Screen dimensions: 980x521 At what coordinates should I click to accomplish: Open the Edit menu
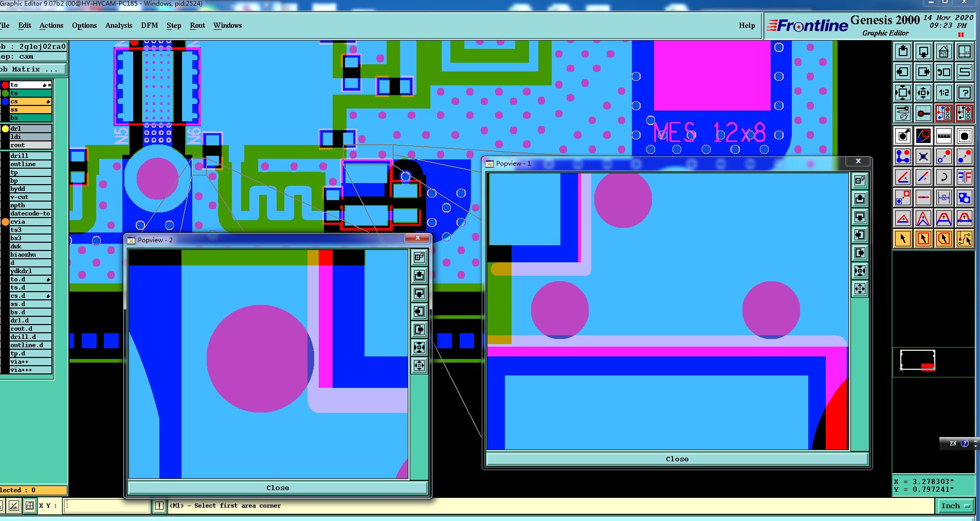pos(25,25)
